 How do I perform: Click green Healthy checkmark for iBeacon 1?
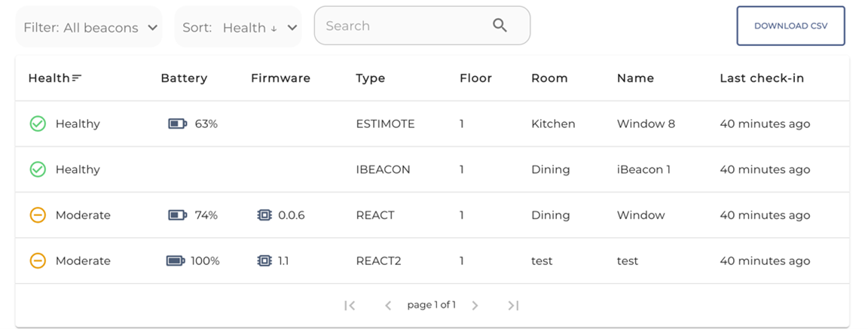[38, 169]
